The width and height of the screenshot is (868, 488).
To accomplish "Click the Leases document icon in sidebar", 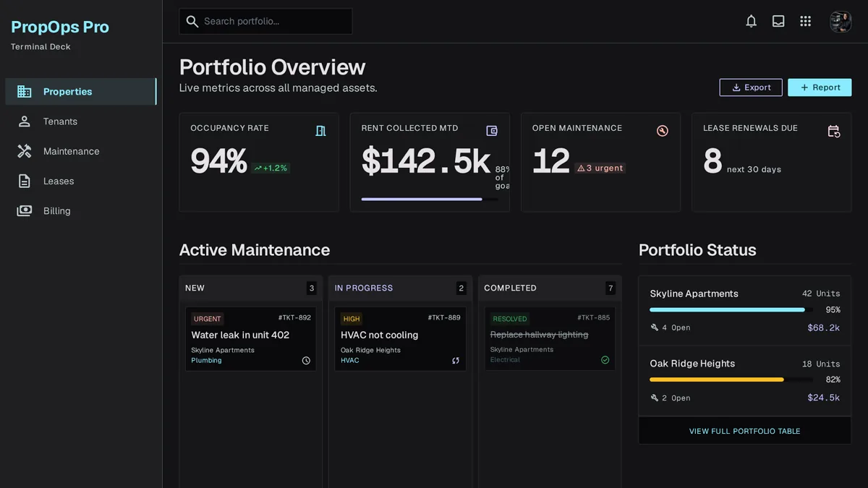I will (25, 181).
